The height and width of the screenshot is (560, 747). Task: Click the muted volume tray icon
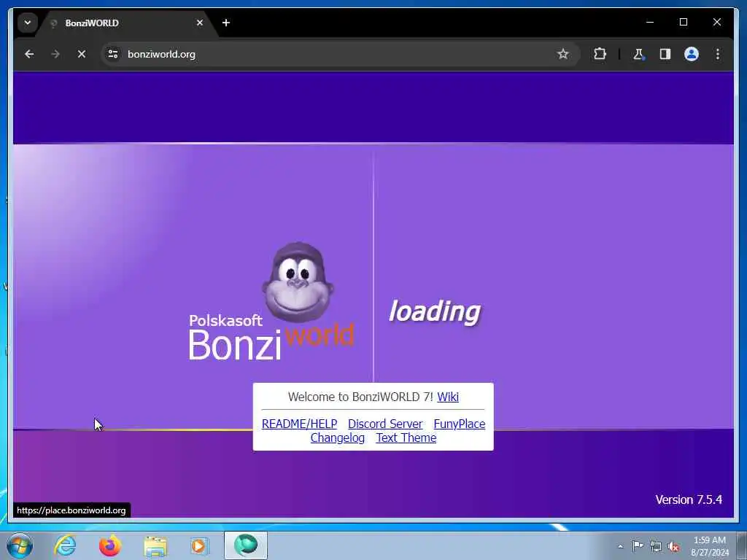click(x=673, y=546)
